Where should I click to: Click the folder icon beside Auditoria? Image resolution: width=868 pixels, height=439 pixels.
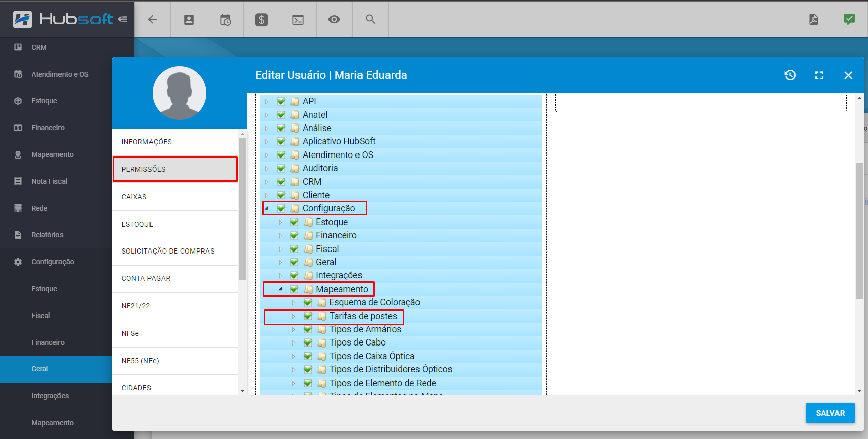pyautogui.click(x=295, y=168)
